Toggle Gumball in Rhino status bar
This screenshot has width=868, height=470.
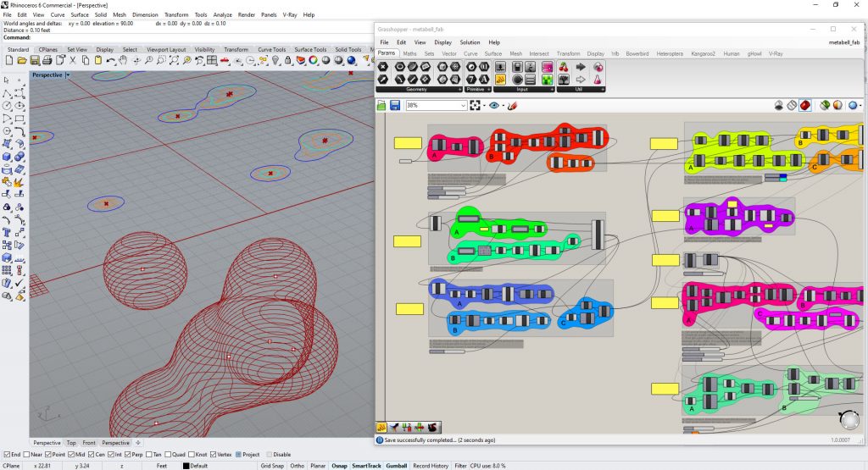[x=397, y=466]
